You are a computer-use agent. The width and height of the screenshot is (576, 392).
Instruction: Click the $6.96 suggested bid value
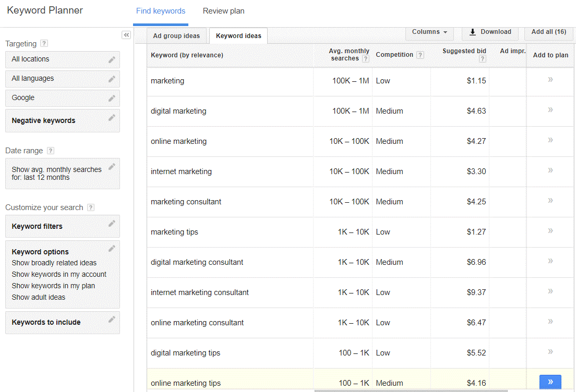(476, 262)
